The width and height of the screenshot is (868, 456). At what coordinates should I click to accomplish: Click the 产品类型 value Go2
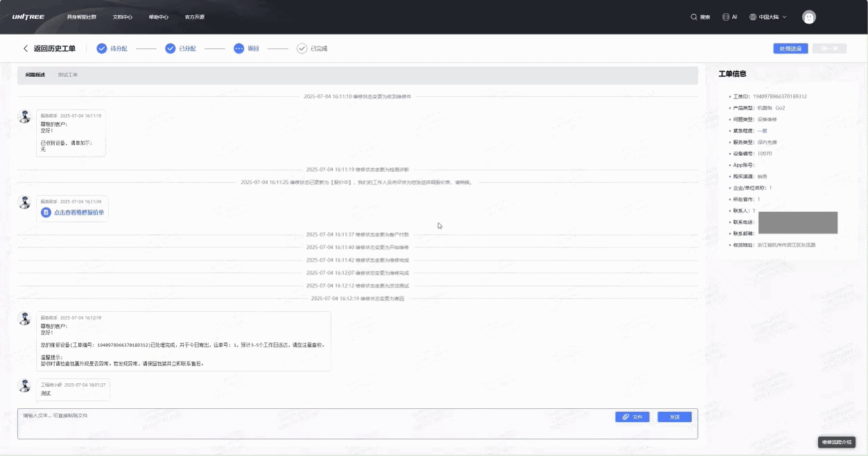771,108
